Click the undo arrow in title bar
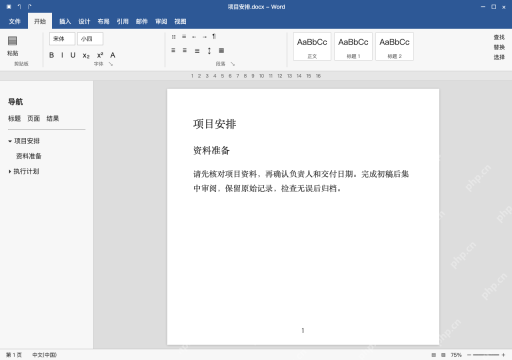The image size is (512, 360). pos(20,6)
